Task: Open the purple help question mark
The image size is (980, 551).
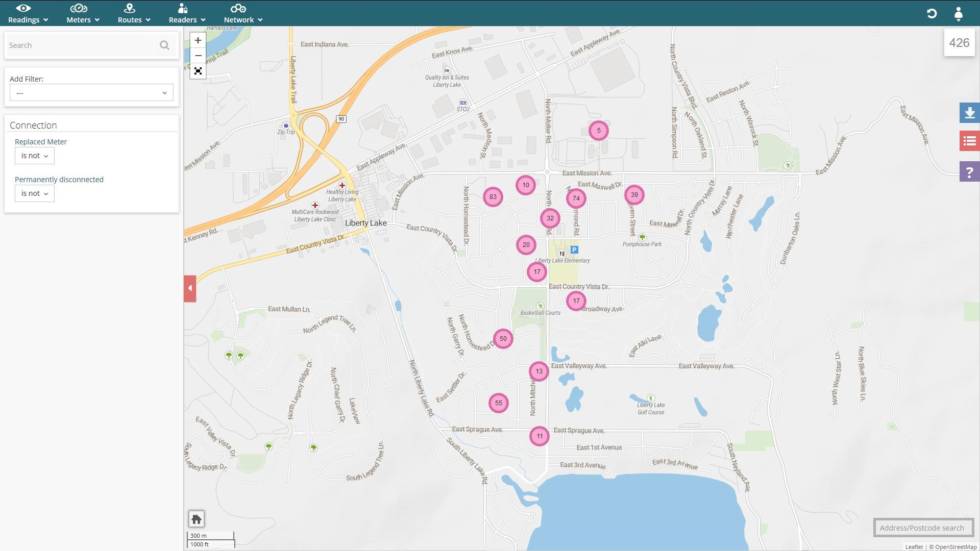Action: [969, 172]
